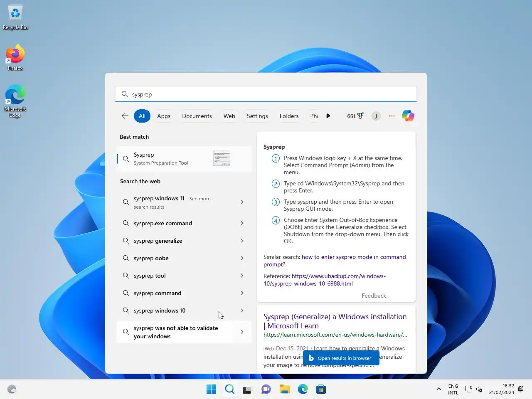
Task: Click the muted volume tray icon
Action: (x=479, y=389)
